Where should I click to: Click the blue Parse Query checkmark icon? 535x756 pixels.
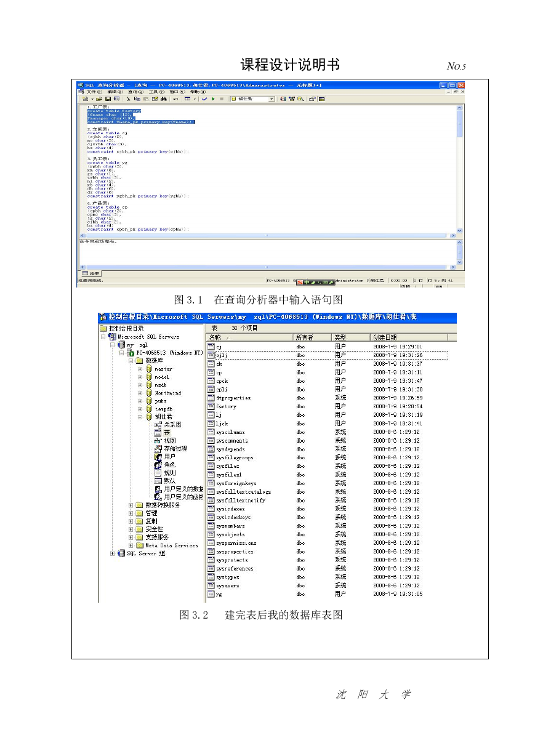coord(204,99)
